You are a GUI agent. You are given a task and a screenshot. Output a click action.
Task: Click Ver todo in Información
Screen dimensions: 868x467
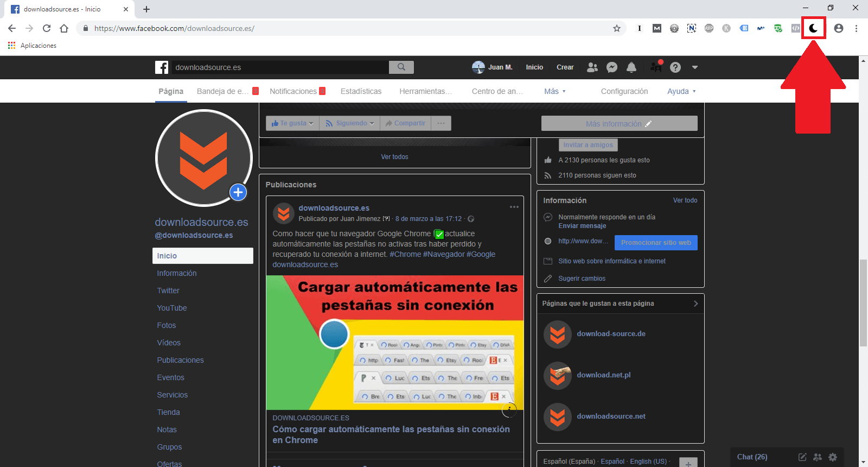[x=685, y=200]
